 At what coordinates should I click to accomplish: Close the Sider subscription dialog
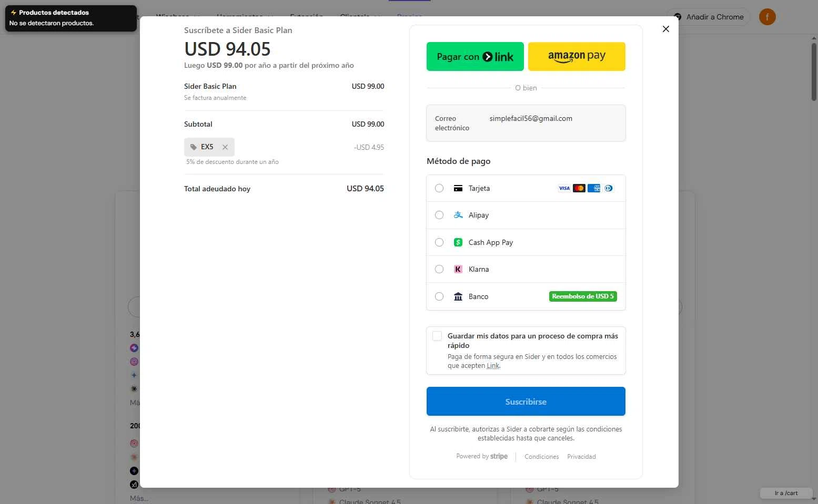coord(665,29)
